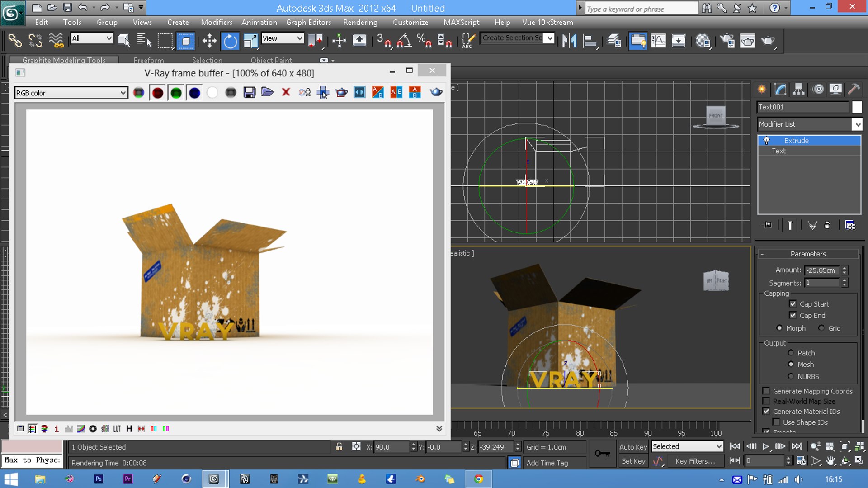
Task: Open the Windows Start menu
Action: [x=11, y=479]
